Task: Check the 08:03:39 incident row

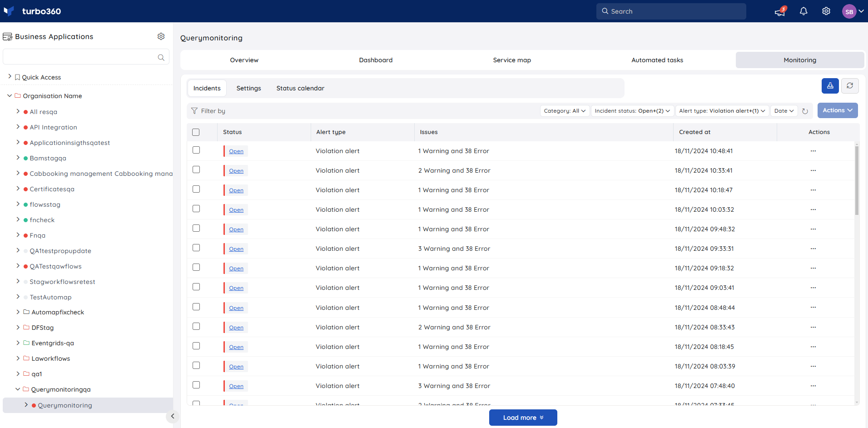Action: pyautogui.click(x=196, y=365)
